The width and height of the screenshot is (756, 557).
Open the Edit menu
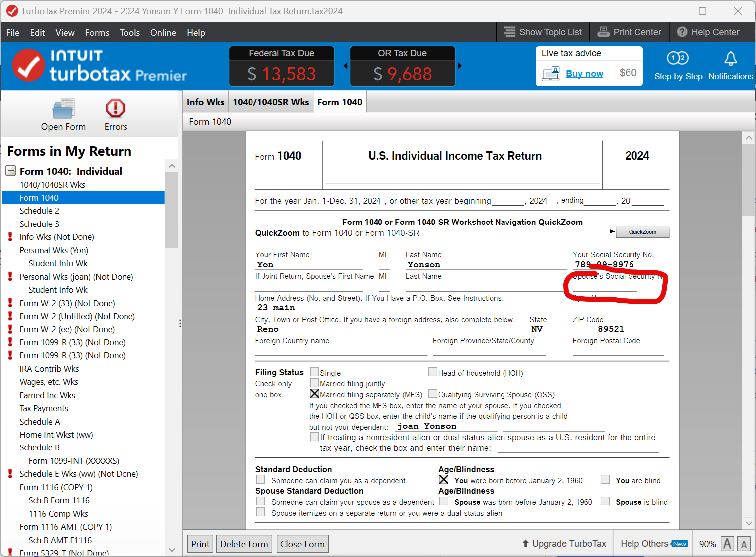click(x=37, y=32)
